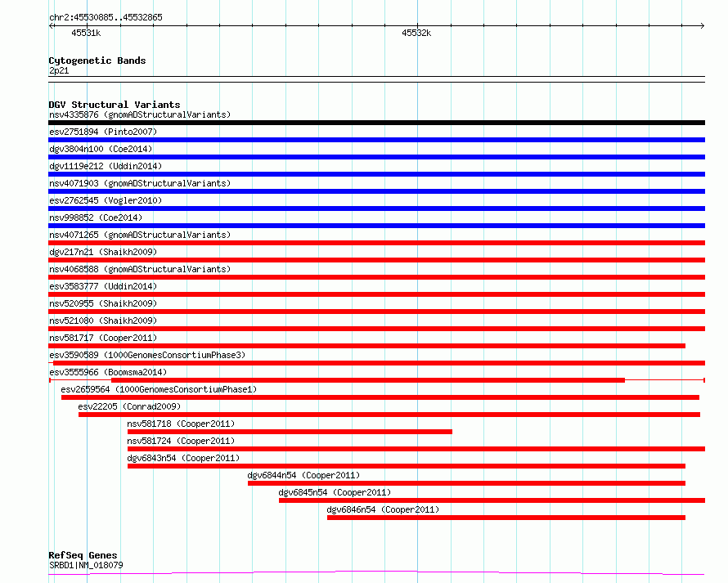This screenshot has height=583, width=728.
Task: Click the blue esv2762545 variant bar
Action: tap(376, 209)
